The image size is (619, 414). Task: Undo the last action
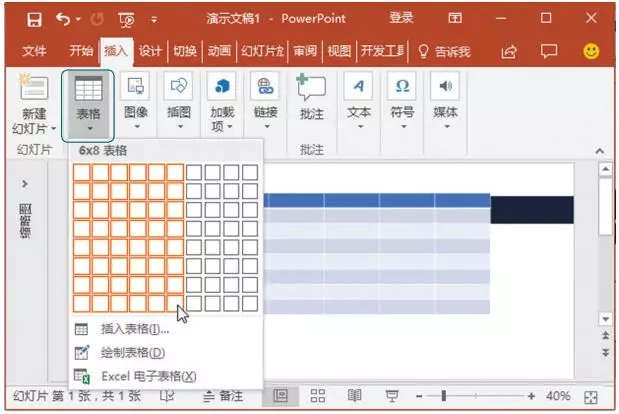pyautogui.click(x=63, y=19)
